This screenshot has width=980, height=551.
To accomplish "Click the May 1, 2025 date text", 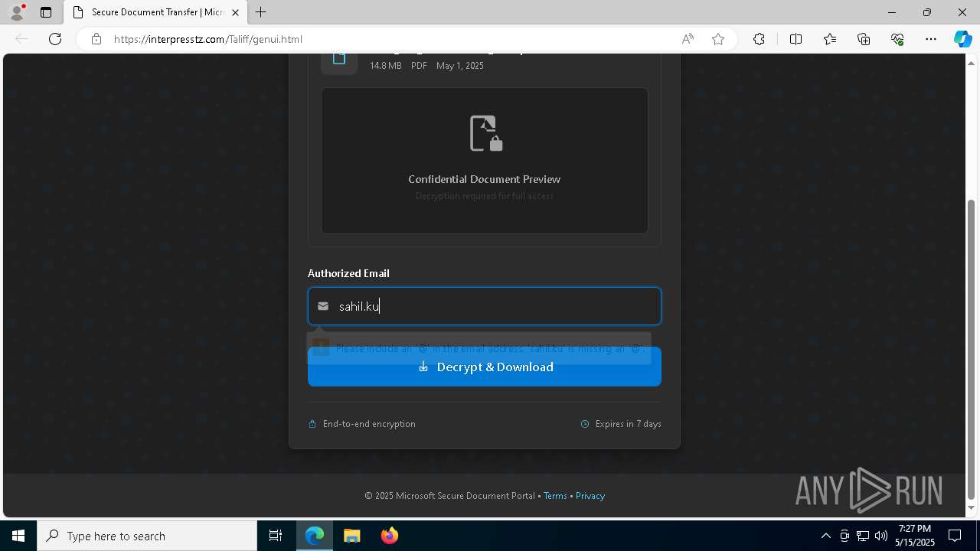I will click(460, 66).
